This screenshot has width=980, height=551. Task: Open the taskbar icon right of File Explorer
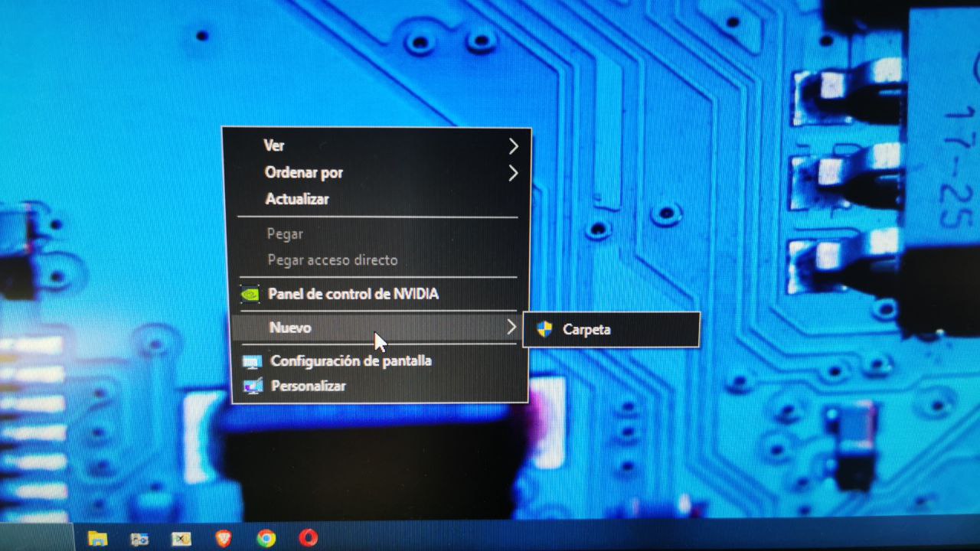pyautogui.click(x=139, y=539)
